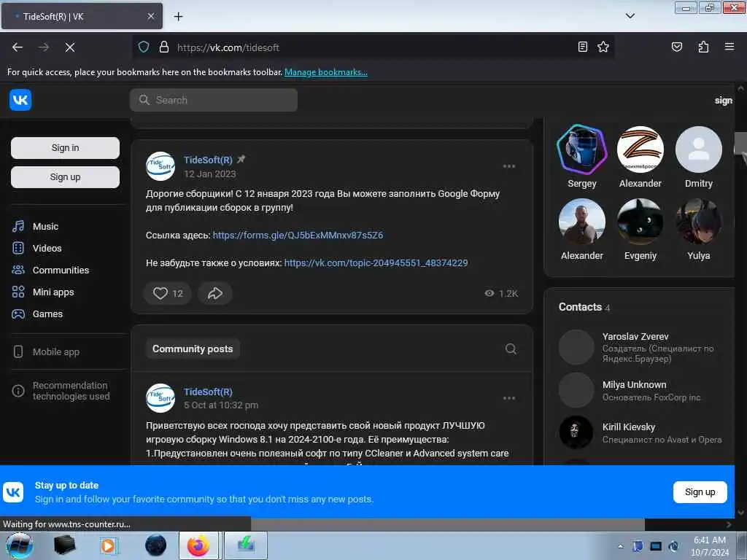Open the vk.com/topic link in pinned post
The image size is (747, 560).
[x=376, y=262]
